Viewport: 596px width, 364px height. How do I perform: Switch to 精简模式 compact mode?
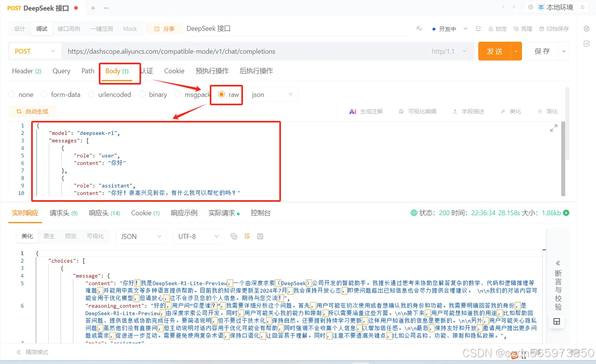pos(32,352)
